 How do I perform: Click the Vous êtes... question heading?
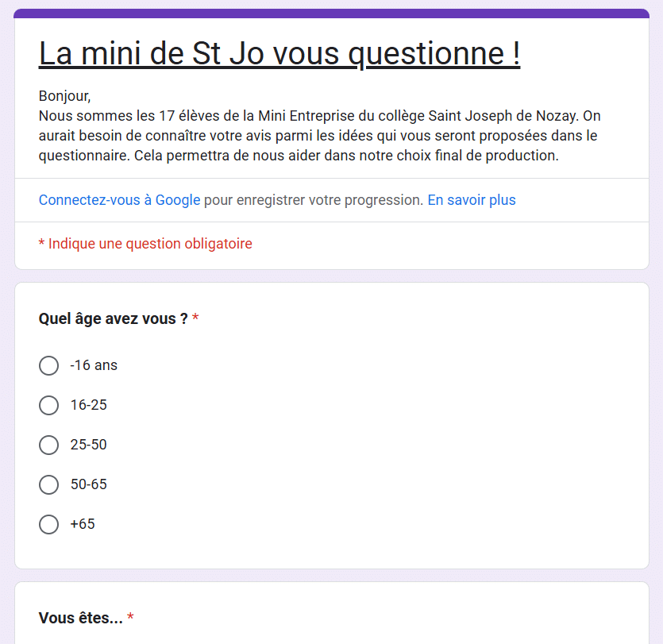coord(80,618)
